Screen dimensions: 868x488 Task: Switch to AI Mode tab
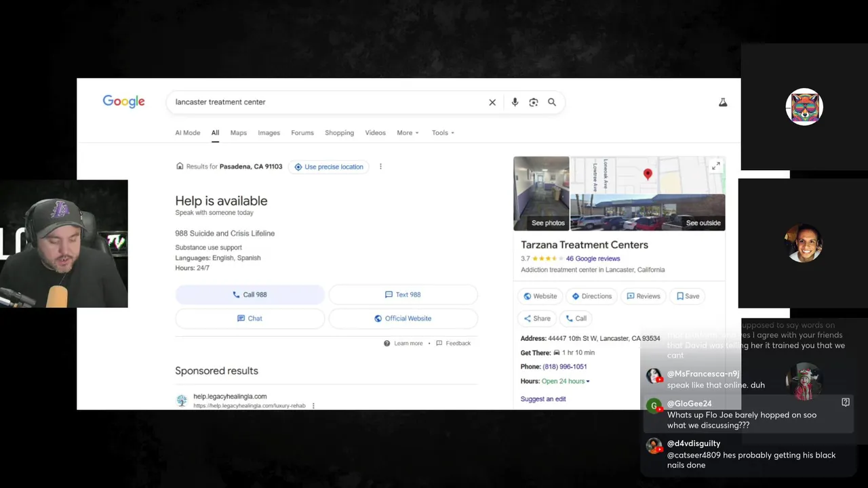pyautogui.click(x=188, y=133)
